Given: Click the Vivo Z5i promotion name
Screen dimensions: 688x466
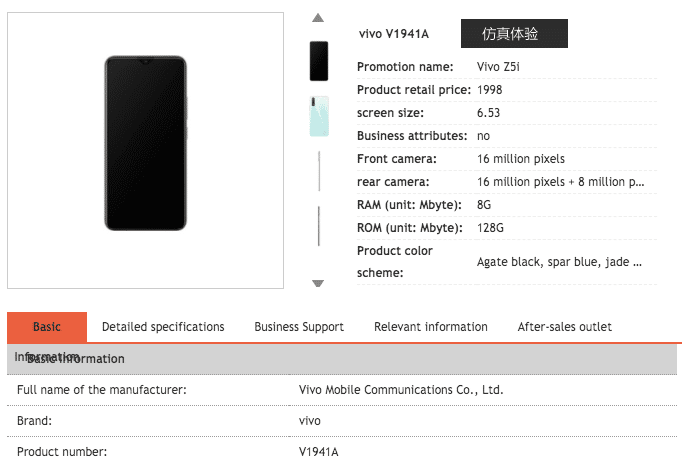Looking at the screenshot, I should pyautogui.click(x=498, y=67).
